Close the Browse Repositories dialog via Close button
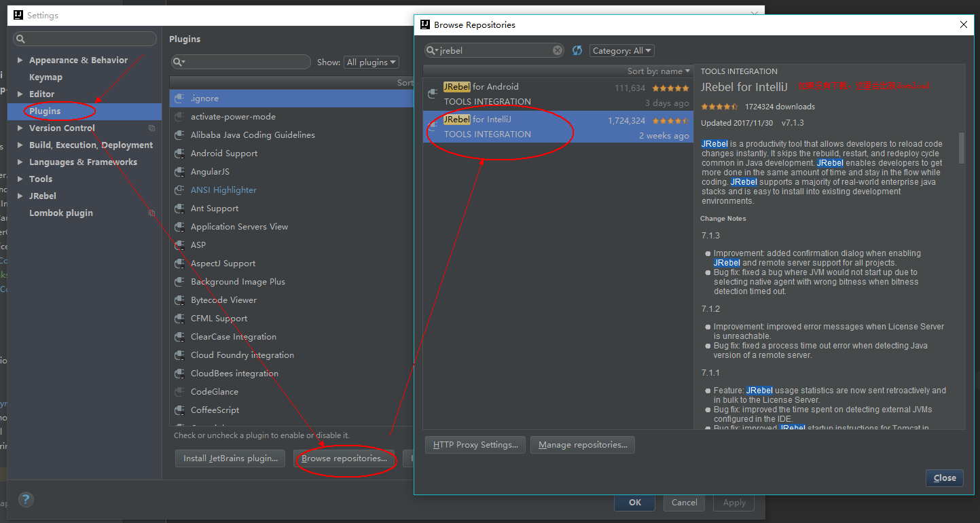This screenshot has height=523, width=980. (x=945, y=477)
